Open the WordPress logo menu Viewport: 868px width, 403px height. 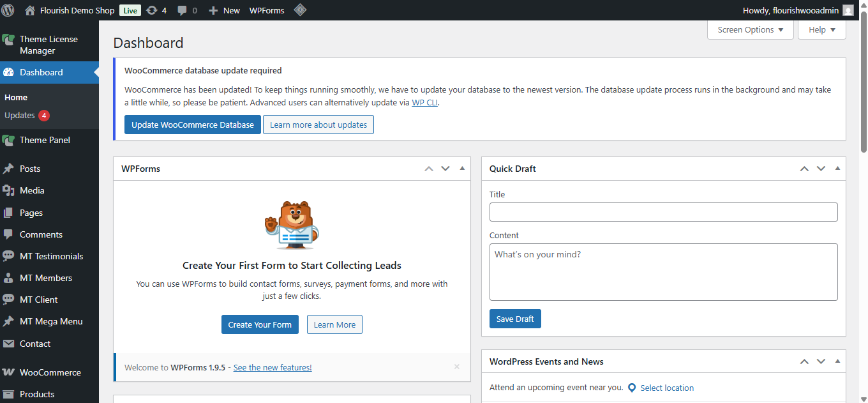[x=8, y=10]
